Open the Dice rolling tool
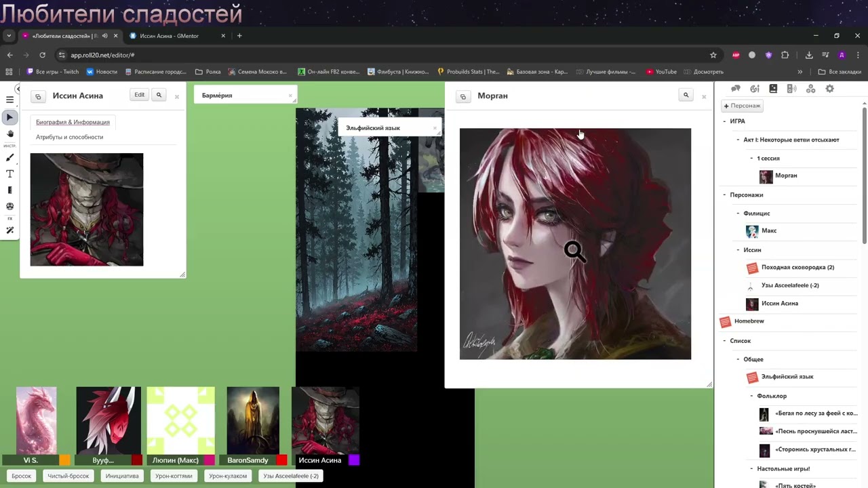Screen dimensions: 868x488 pyautogui.click(x=9, y=206)
